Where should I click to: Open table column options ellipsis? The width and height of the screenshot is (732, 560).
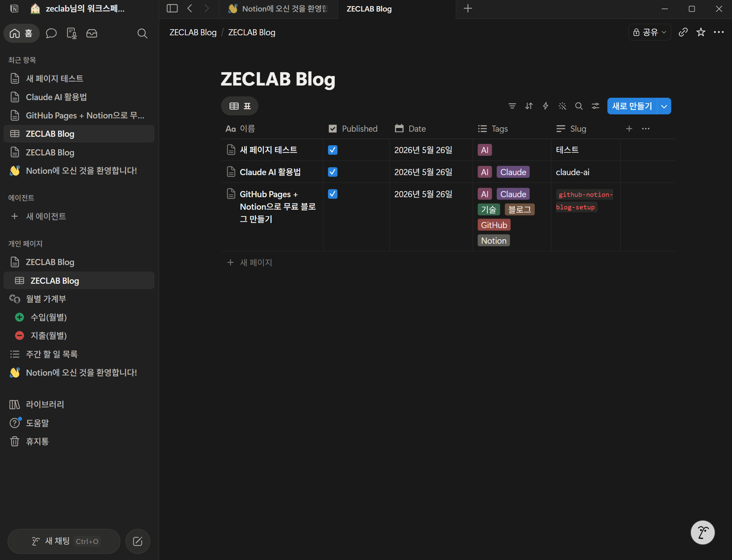(646, 129)
